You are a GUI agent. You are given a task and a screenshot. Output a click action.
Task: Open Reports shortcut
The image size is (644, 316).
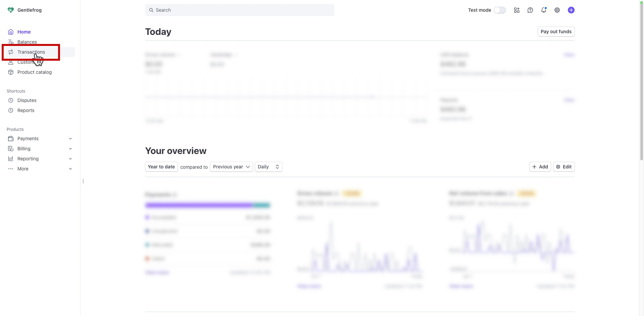tap(26, 110)
